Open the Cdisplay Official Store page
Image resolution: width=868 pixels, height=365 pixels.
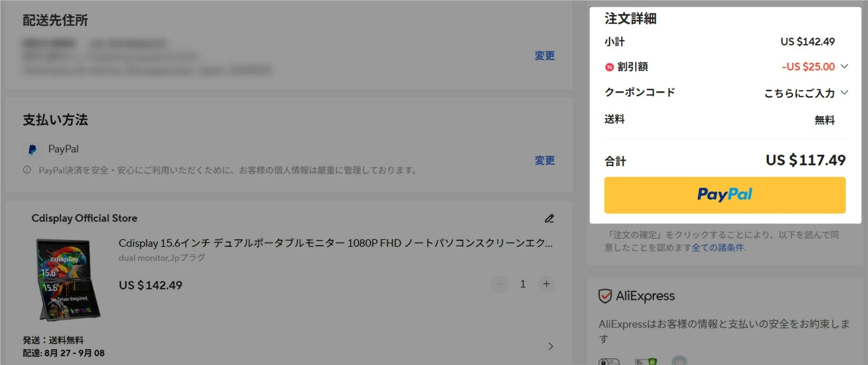click(84, 218)
